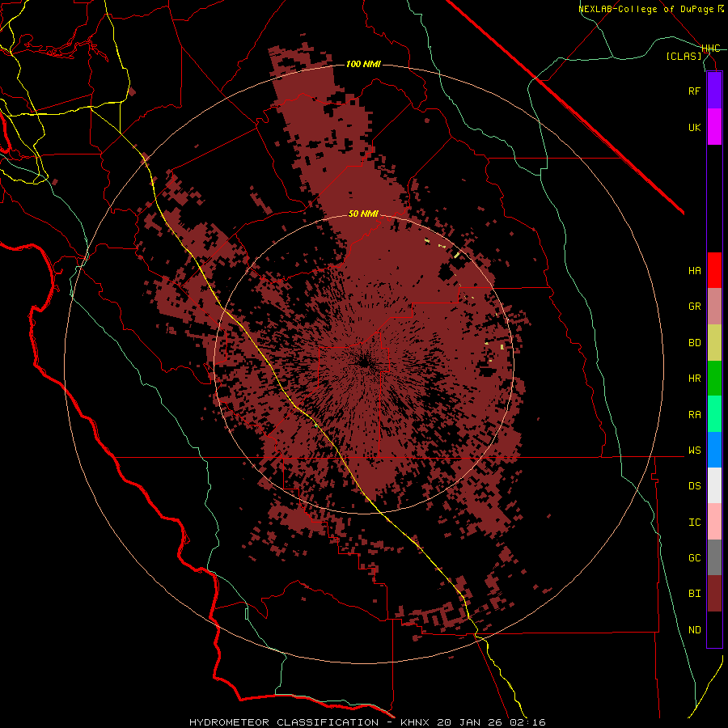Click the UK magenta legend swatch

[714, 127]
